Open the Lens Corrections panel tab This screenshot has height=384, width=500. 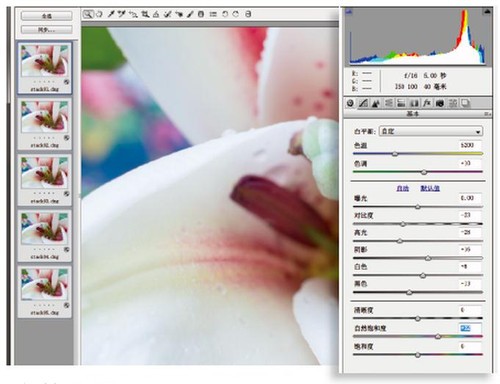[x=414, y=103]
